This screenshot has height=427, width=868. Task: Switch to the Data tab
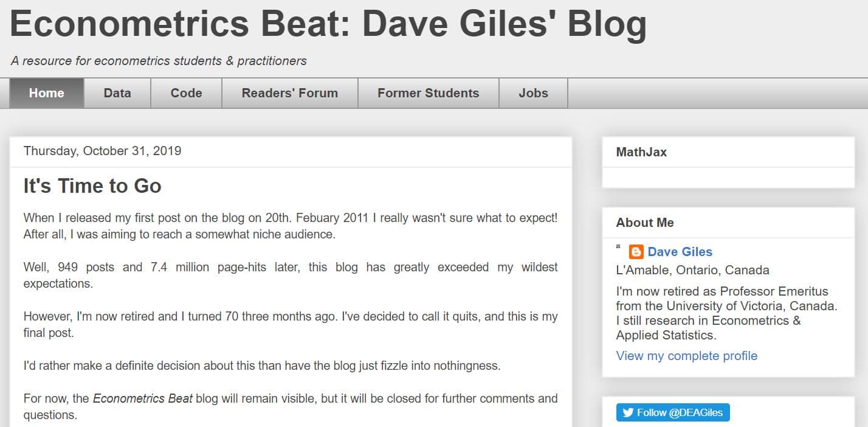pos(116,93)
